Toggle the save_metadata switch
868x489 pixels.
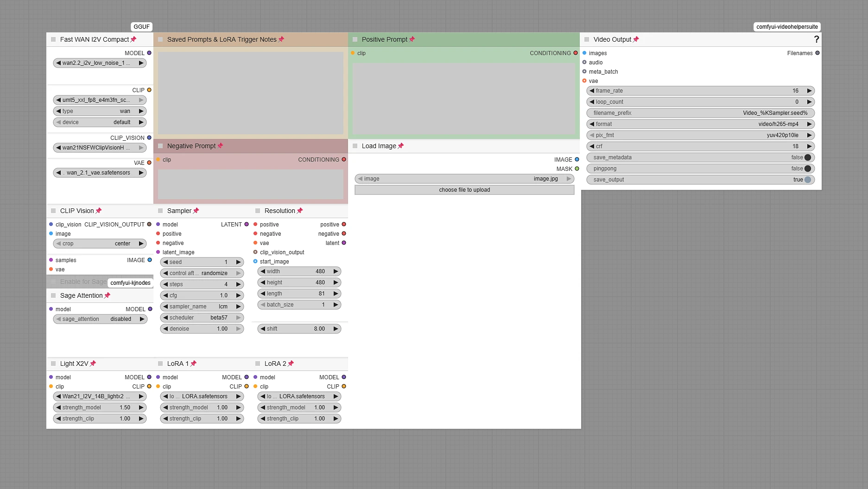[x=808, y=157]
